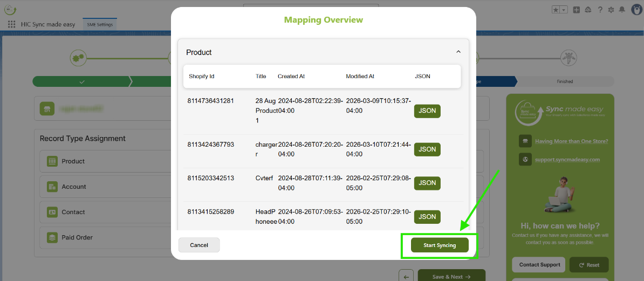Open the support.syncmadeeasy.com link
The image size is (644, 281).
point(567,160)
